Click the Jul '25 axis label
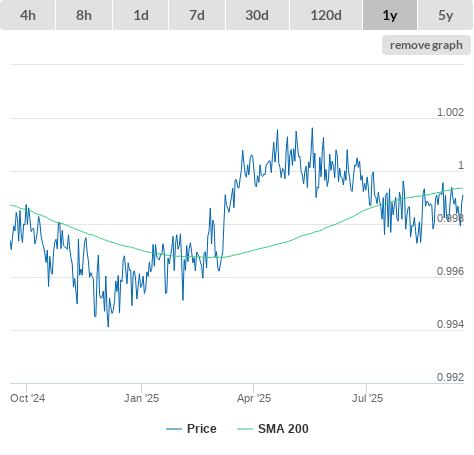This screenshot has width=474, height=455. (367, 398)
